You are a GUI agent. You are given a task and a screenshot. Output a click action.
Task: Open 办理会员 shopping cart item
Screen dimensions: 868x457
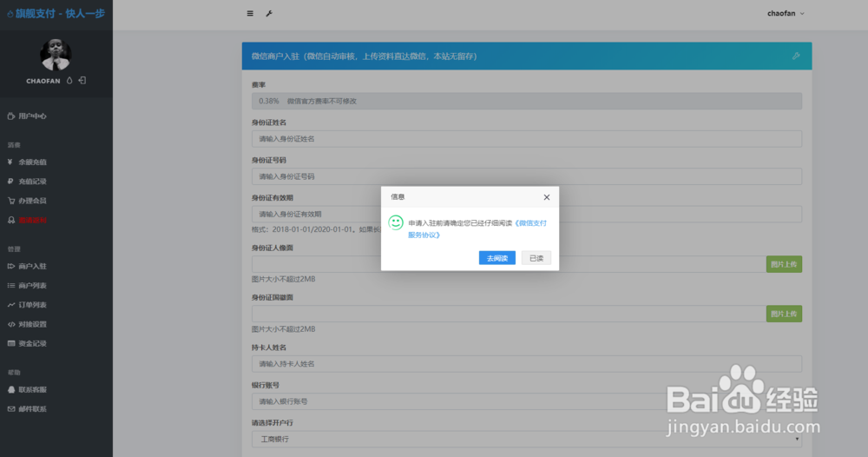(27, 201)
